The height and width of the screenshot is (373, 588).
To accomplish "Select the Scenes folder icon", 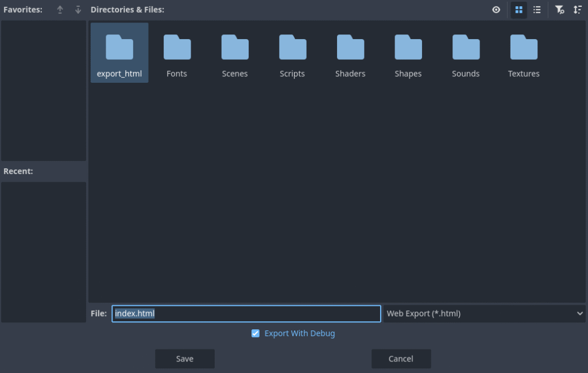I will [x=235, y=48].
